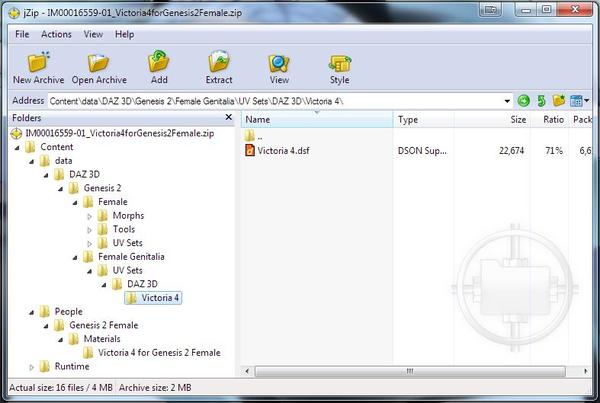Open the Address bar dropdown arrow
The width and height of the screenshot is (600, 403).
507,101
